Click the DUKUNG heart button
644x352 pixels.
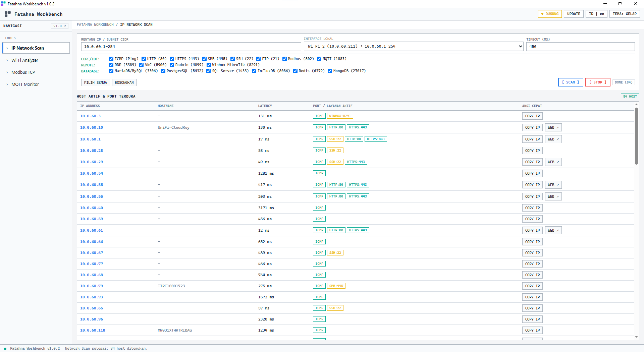click(550, 14)
